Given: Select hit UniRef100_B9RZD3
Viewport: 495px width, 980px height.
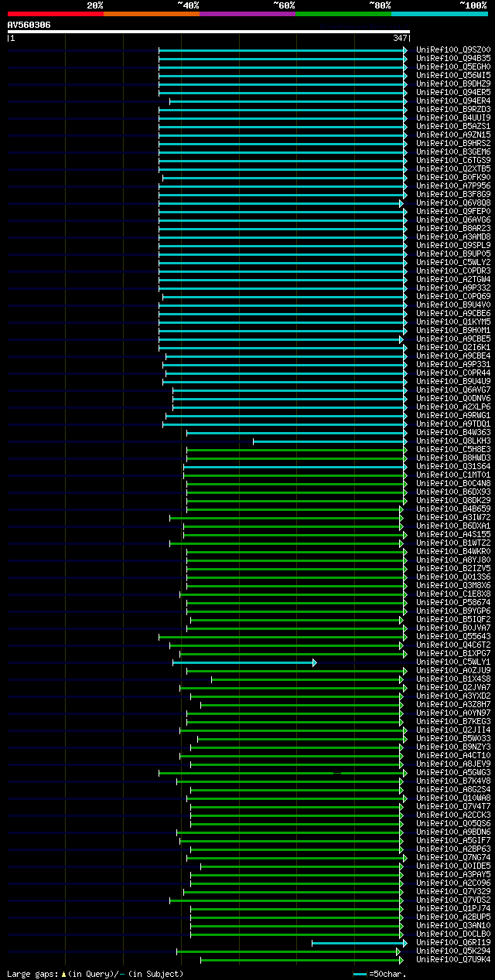Looking at the screenshot, I should pyautogui.click(x=453, y=109).
